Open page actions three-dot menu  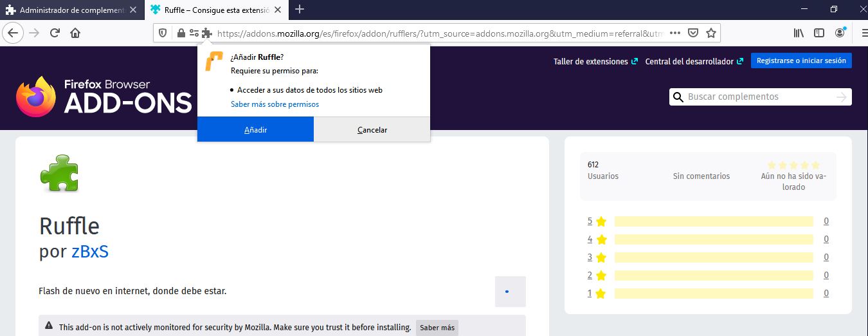coord(675,33)
